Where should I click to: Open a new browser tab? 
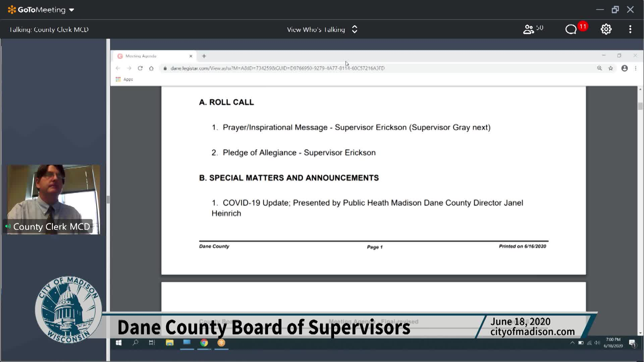204,56
